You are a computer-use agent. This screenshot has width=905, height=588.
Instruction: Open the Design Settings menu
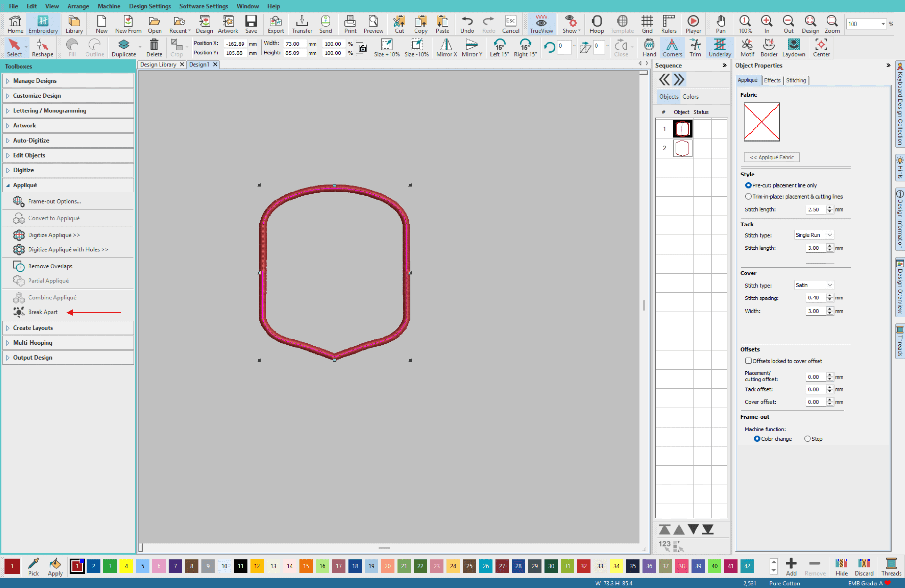(150, 6)
